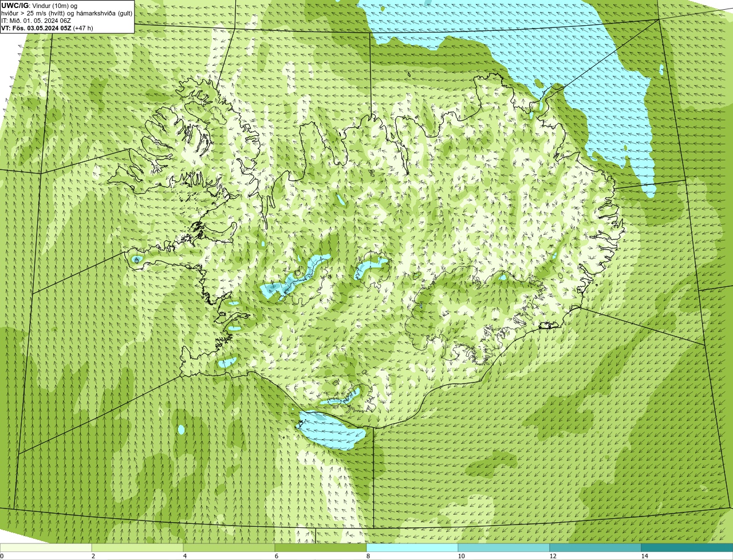
Task: Click the 8–10 m/s light cyan legend swatch
Action: point(412,547)
